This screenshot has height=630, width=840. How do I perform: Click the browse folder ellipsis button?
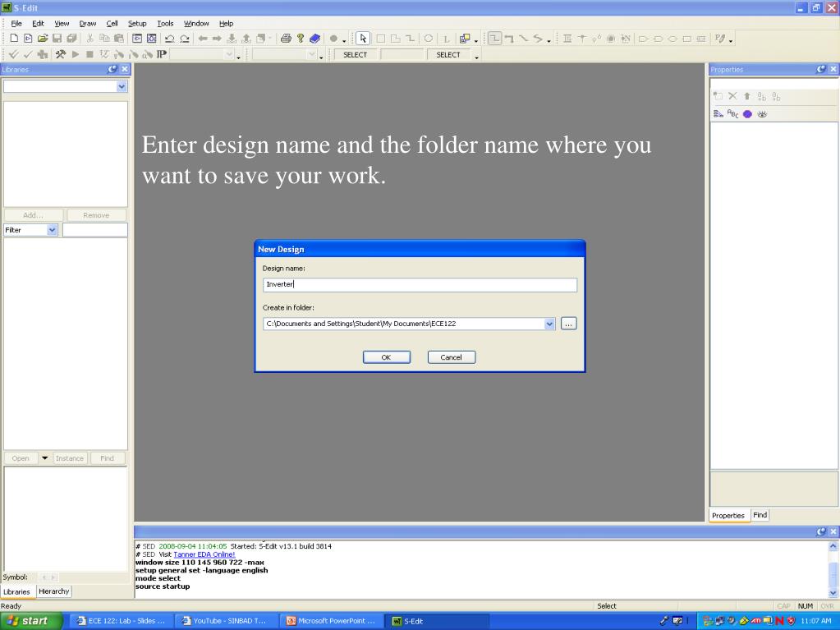click(568, 324)
